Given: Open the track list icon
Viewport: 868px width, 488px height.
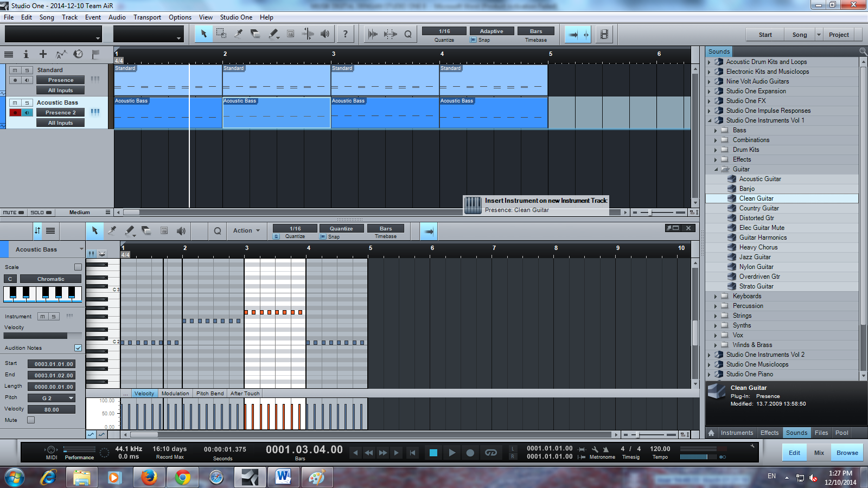Looking at the screenshot, I should click(9, 54).
